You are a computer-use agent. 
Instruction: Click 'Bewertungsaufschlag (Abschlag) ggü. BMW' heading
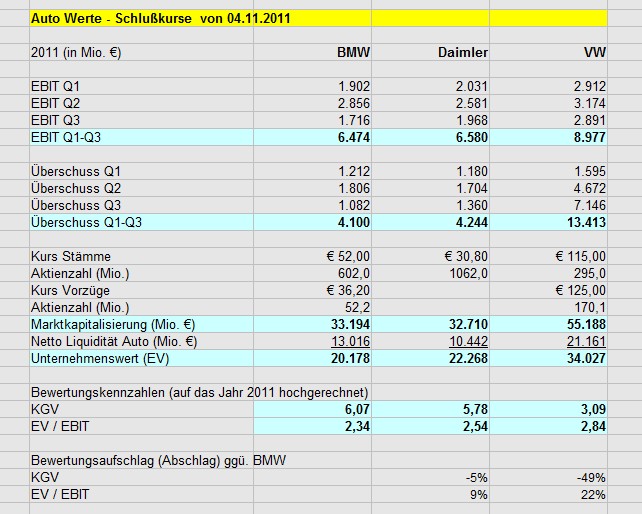click(x=158, y=460)
